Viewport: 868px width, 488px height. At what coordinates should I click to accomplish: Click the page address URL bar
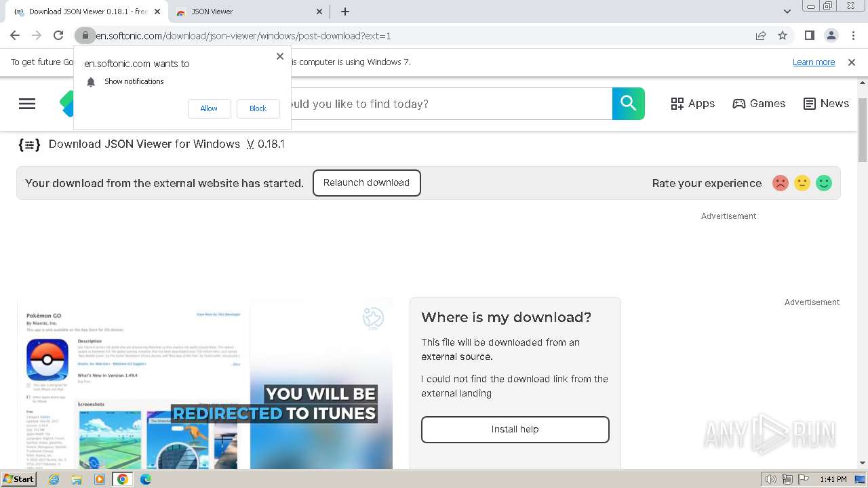[x=420, y=35]
